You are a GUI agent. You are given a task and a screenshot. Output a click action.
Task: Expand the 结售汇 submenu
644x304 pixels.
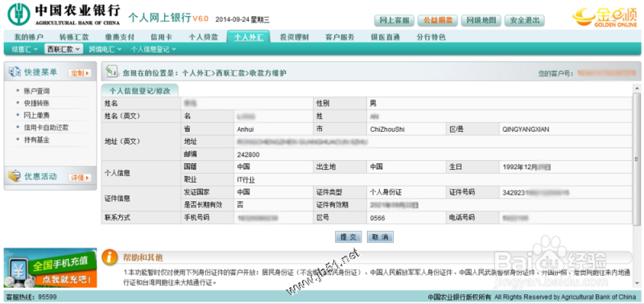(24, 49)
